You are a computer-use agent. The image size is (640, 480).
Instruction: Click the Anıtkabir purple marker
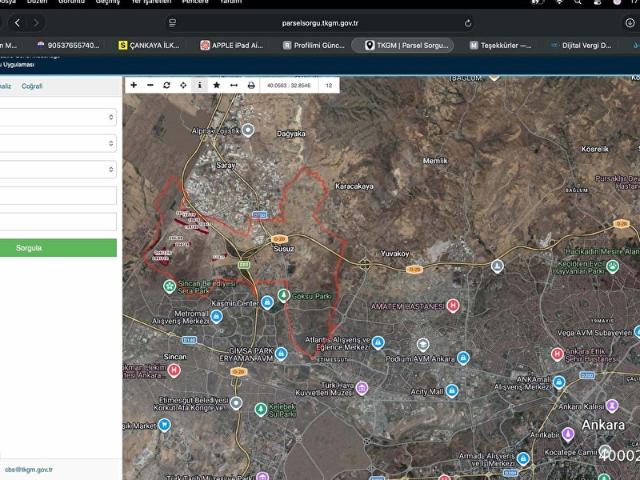[568, 434]
